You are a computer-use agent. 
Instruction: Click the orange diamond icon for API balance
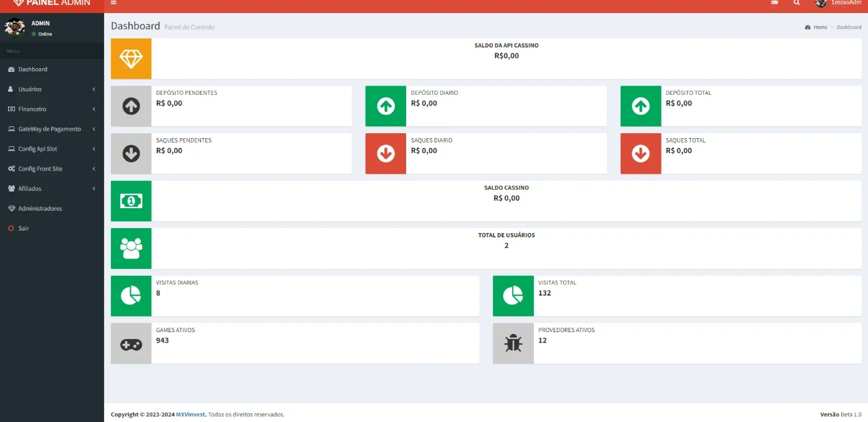coord(131,59)
